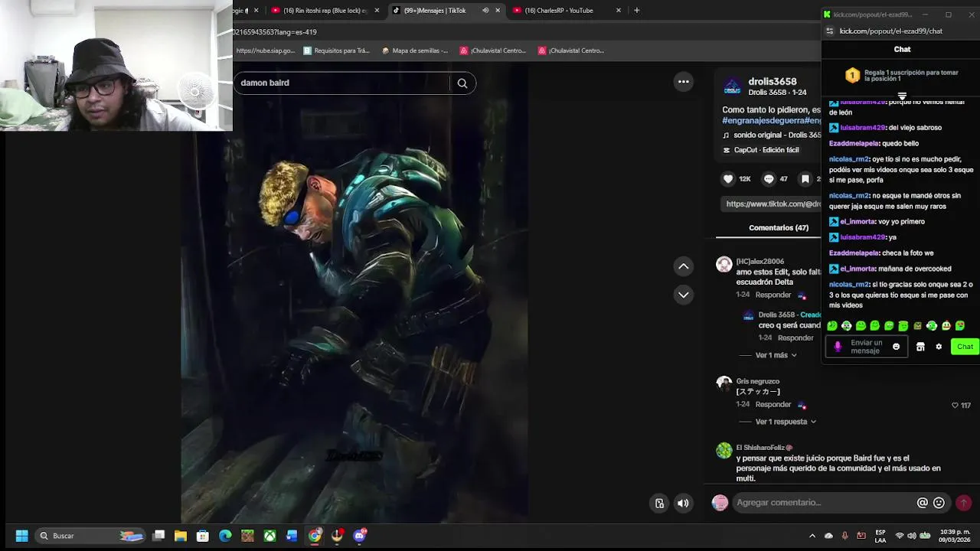Click the TikTok search magnifier icon
Screen dimensions: 980x551
462,83
